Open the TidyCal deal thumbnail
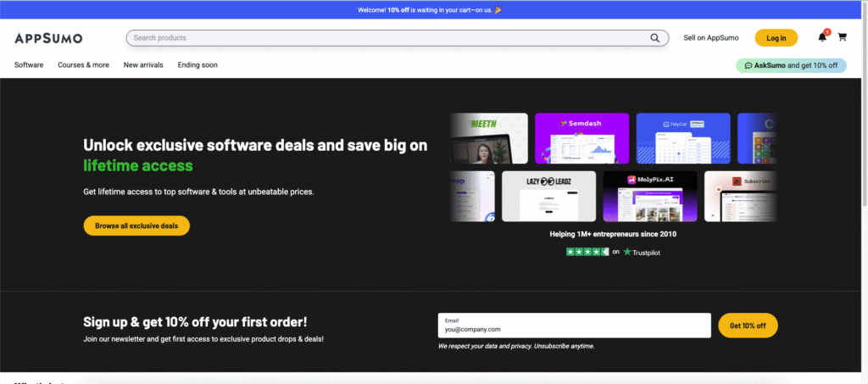Screen dimensions: 868x384 point(683,138)
